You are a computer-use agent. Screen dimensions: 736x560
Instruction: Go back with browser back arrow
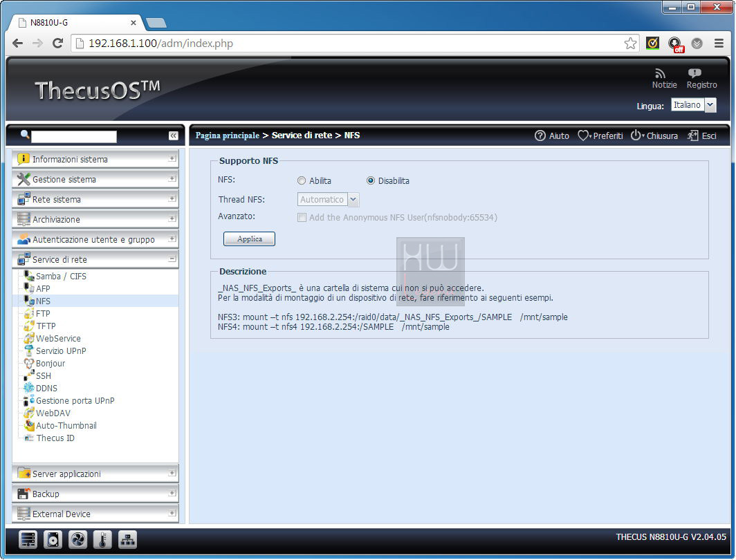[x=17, y=43]
